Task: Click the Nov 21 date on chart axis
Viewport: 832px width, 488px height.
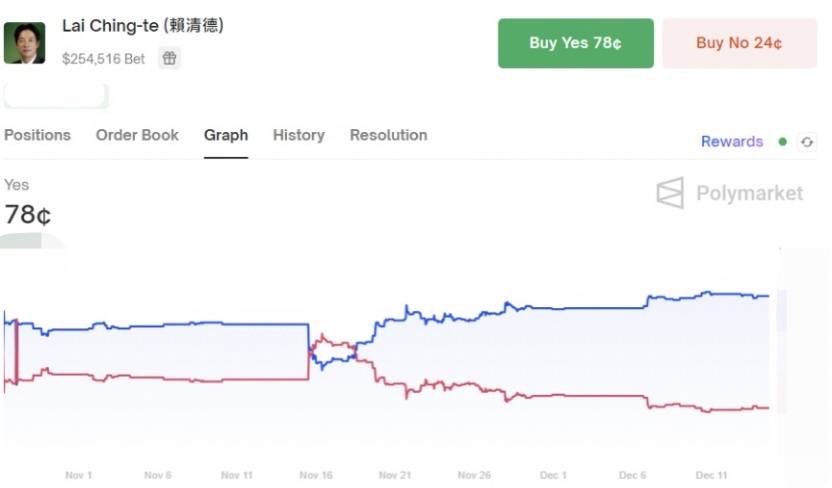Action: 395,475
